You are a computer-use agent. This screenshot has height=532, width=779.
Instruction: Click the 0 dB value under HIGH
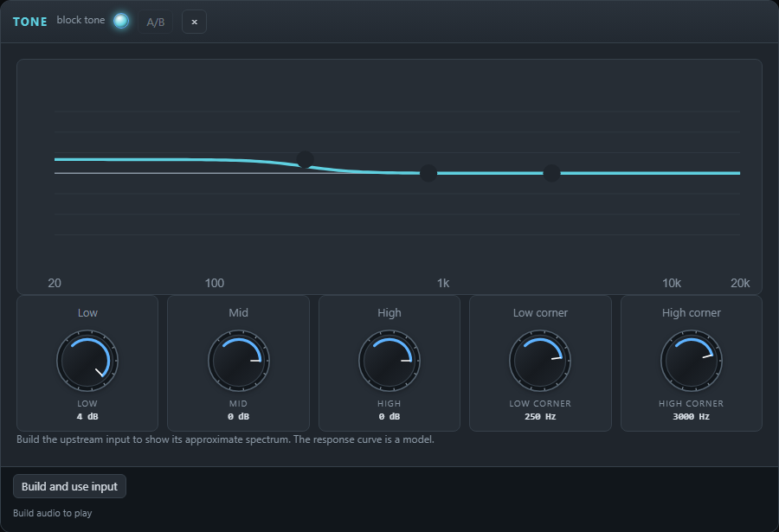tap(389, 417)
